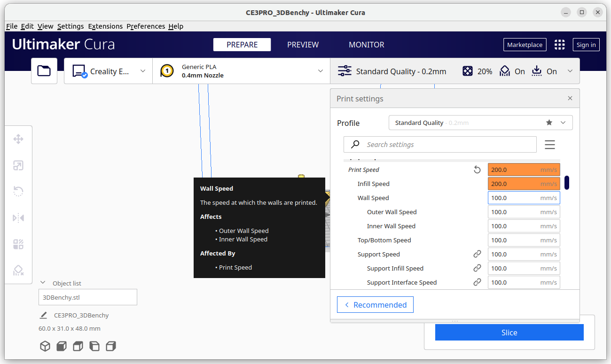
Task: Click the Support Speed value field
Action: coord(524,254)
